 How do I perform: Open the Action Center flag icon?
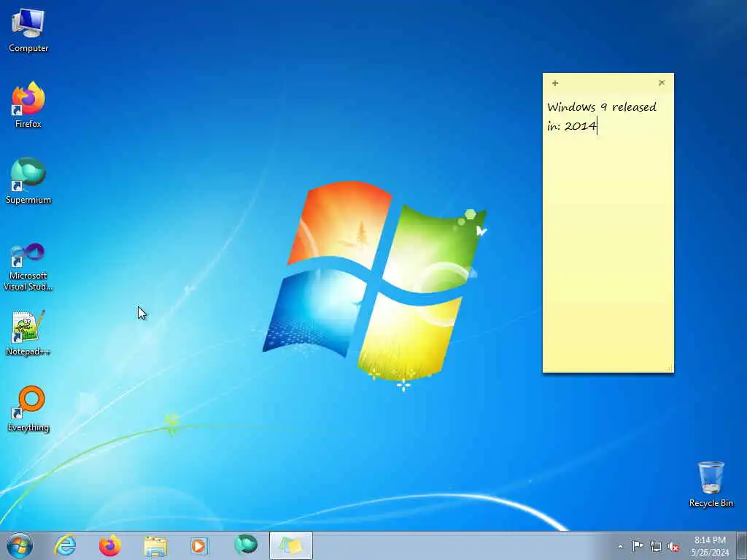(638, 546)
